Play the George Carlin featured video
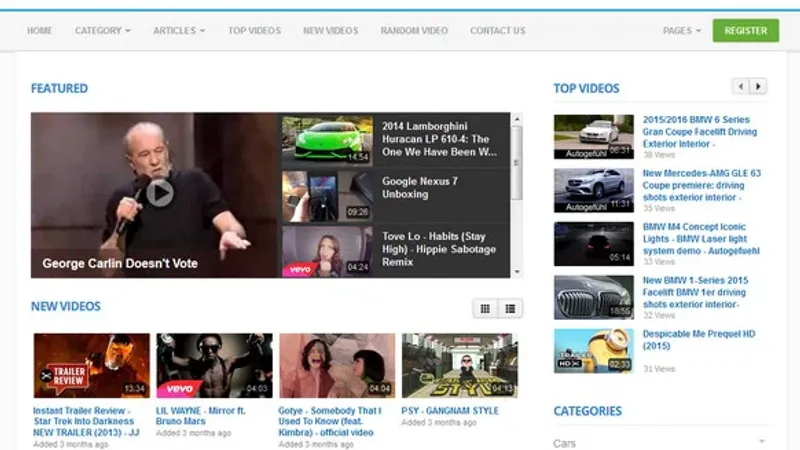The width and height of the screenshot is (800, 450). tap(160, 193)
